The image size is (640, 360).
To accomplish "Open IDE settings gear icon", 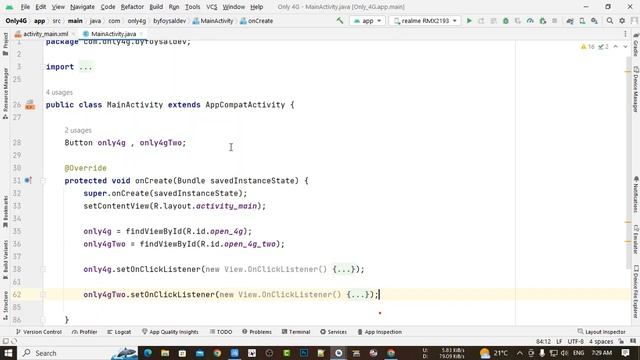I will (622, 20).
